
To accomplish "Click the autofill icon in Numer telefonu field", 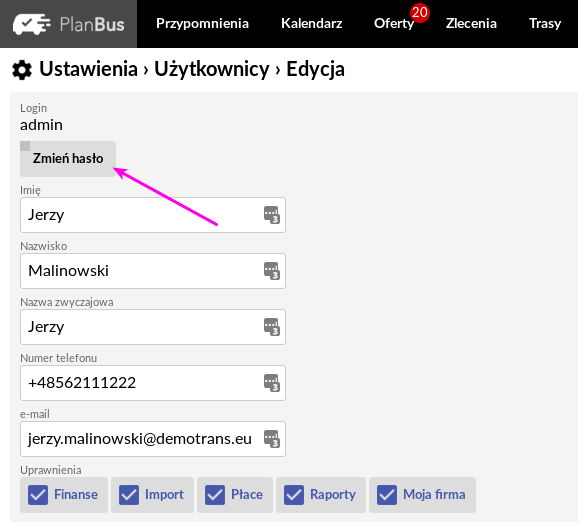I will [x=272, y=383].
